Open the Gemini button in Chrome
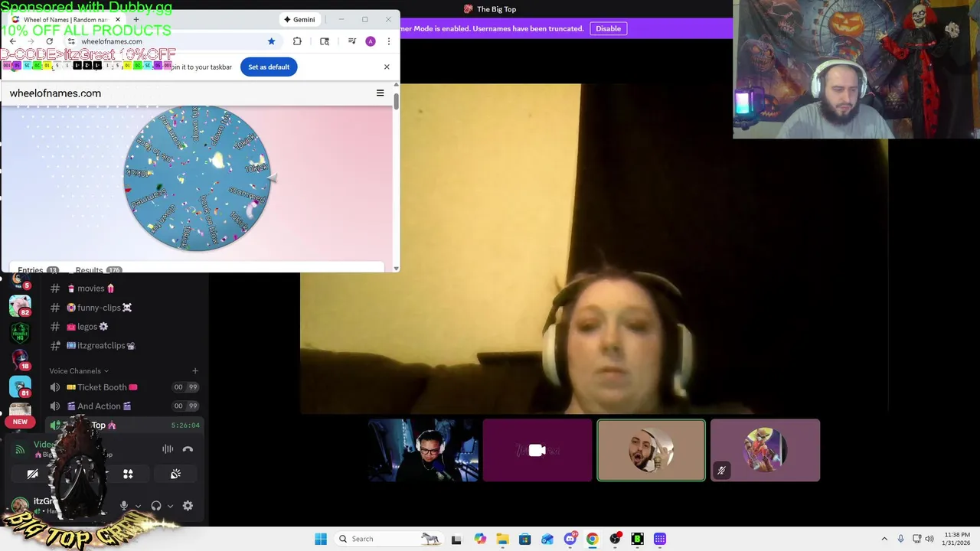 (299, 19)
